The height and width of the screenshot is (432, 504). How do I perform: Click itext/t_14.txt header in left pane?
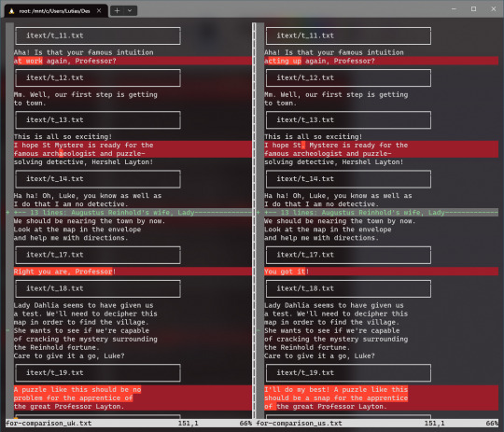click(98, 179)
